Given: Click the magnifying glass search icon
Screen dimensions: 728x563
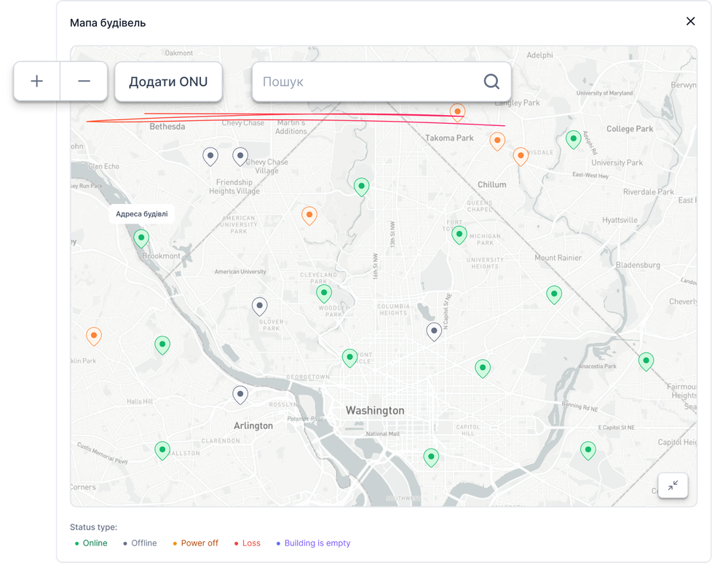Looking at the screenshot, I should (x=491, y=82).
